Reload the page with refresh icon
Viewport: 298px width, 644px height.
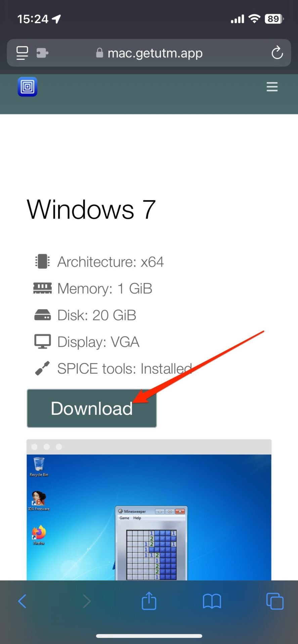click(277, 53)
